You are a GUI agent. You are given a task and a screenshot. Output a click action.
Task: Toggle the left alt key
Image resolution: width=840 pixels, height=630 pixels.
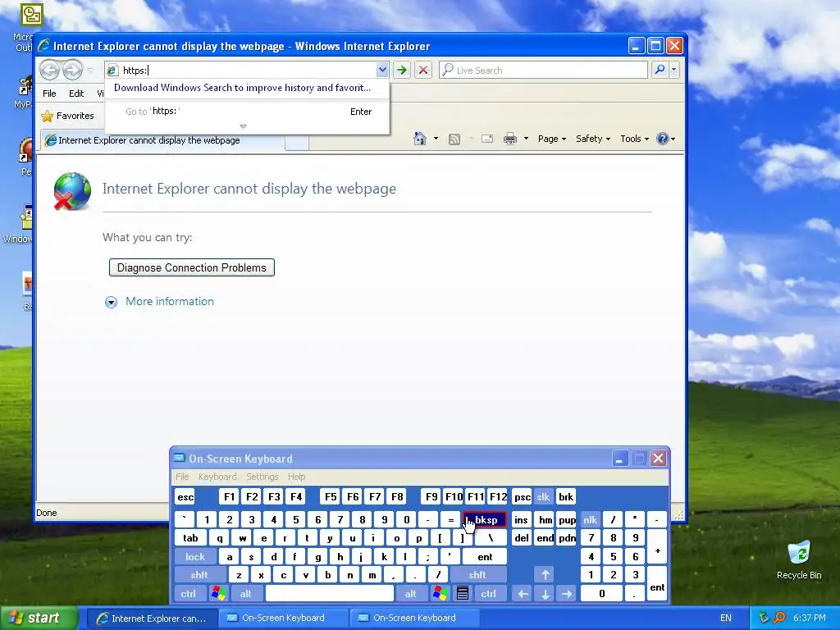click(x=246, y=594)
